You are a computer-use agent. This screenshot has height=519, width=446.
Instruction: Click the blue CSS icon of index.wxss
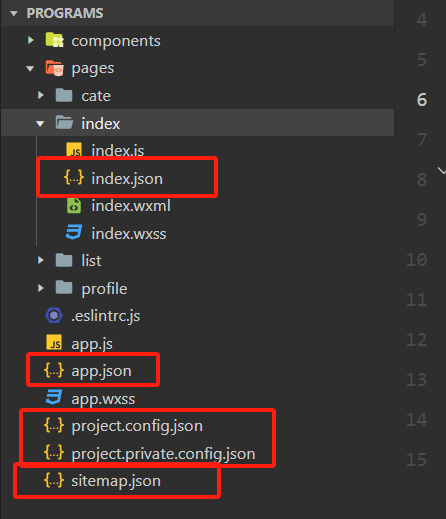pyautogui.click(x=74, y=232)
